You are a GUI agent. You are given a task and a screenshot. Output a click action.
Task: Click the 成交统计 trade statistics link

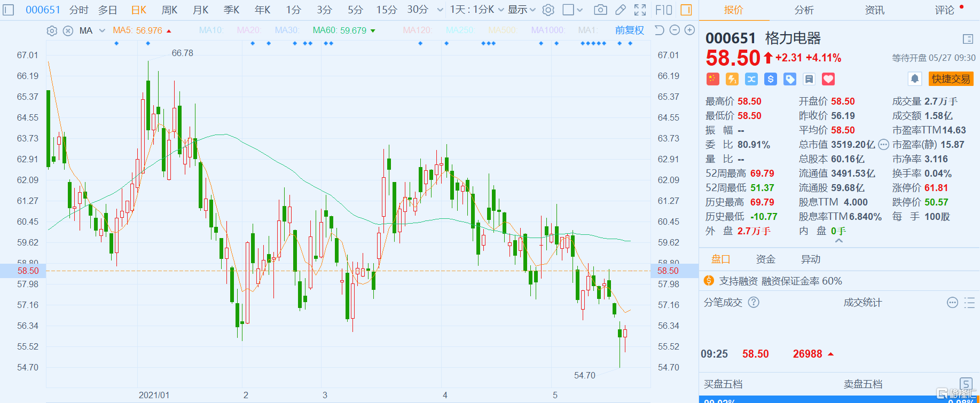tap(863, 303)
